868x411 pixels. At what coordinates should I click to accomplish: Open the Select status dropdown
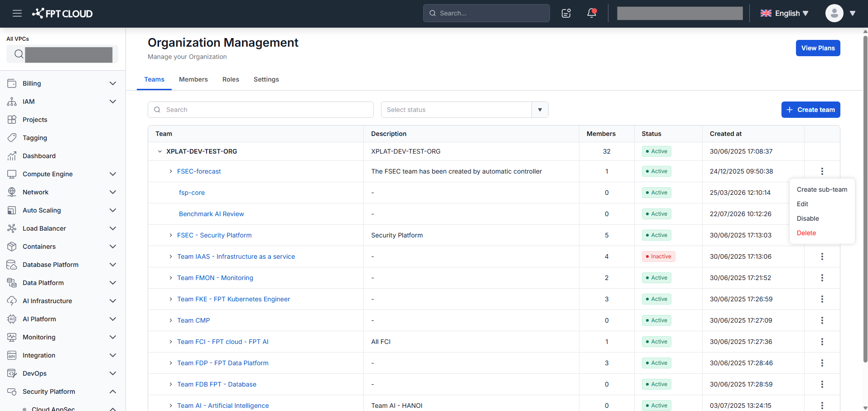pyautogui.click(x=464, y=110)
